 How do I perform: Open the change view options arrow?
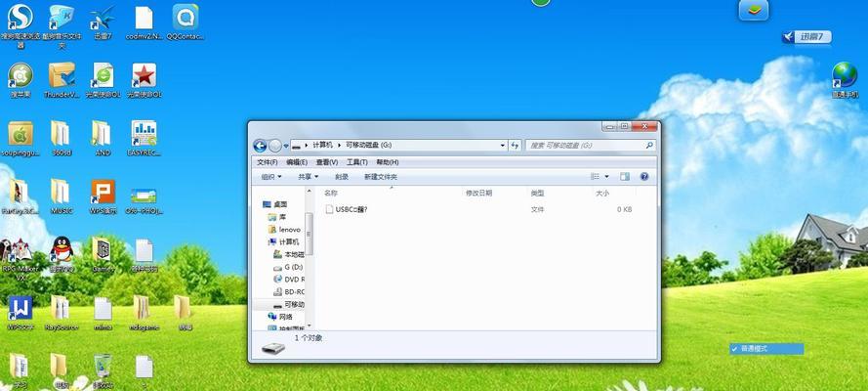point(606,177)
